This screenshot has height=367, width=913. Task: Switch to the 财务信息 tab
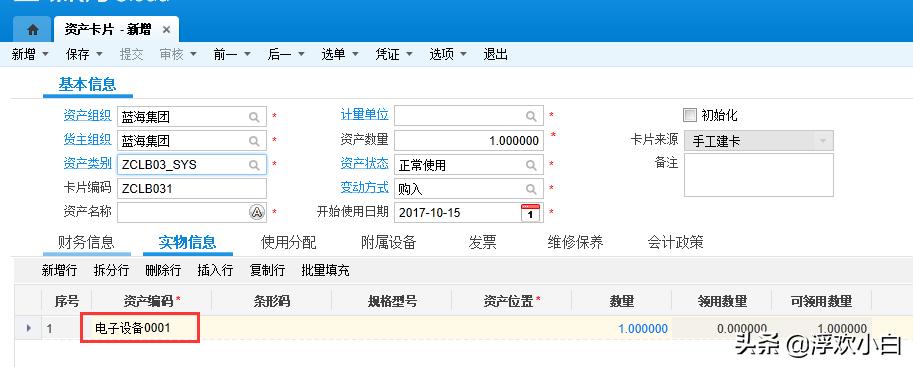click(86, 242)
